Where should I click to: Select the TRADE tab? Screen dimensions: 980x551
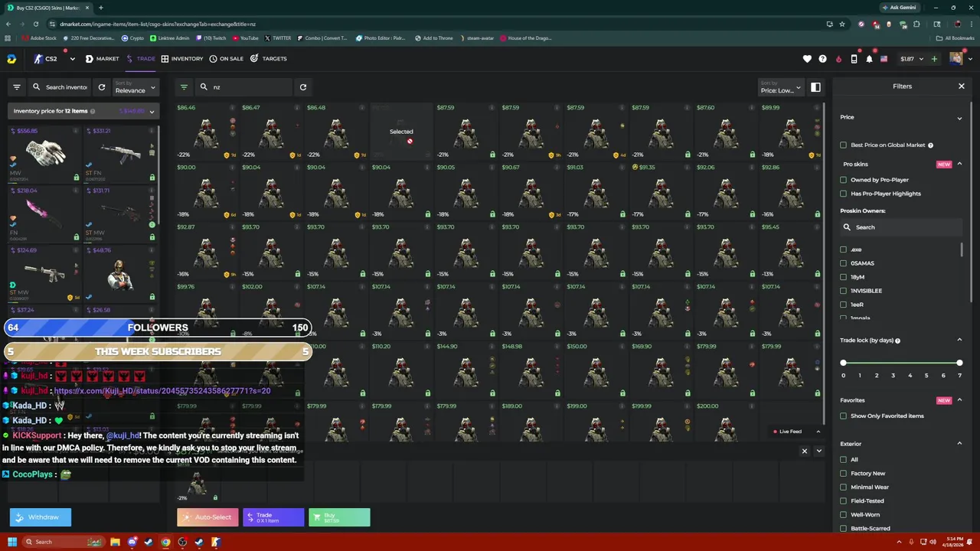[141, 59]
